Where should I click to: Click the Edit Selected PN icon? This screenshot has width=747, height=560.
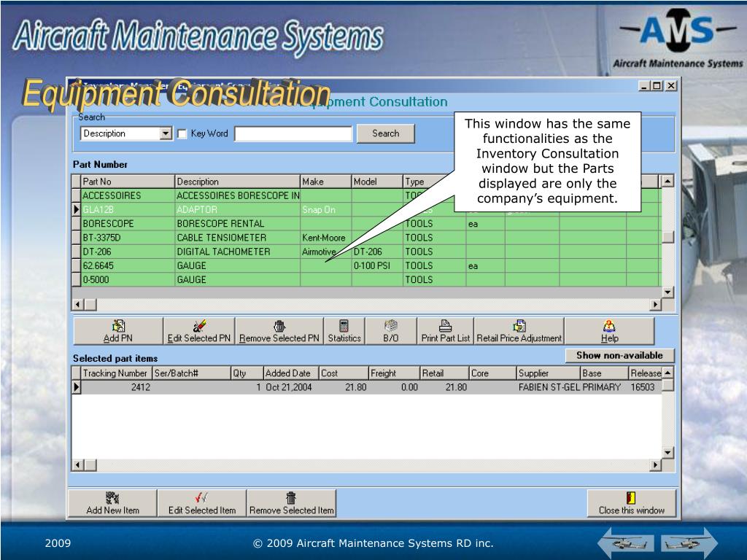click(x=199, y=326)
